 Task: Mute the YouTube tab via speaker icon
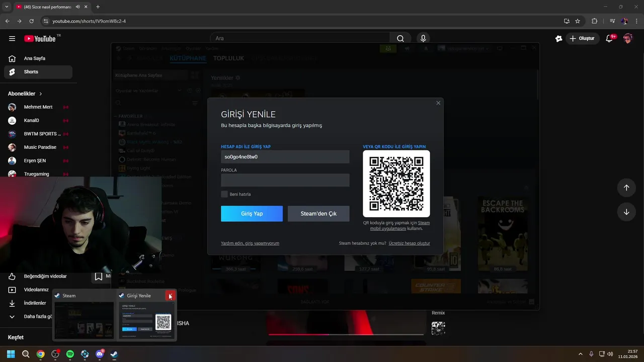click(x=77, y=7)
